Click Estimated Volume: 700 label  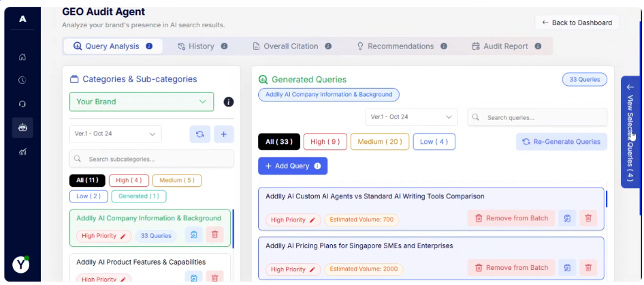tap(361, 220)
